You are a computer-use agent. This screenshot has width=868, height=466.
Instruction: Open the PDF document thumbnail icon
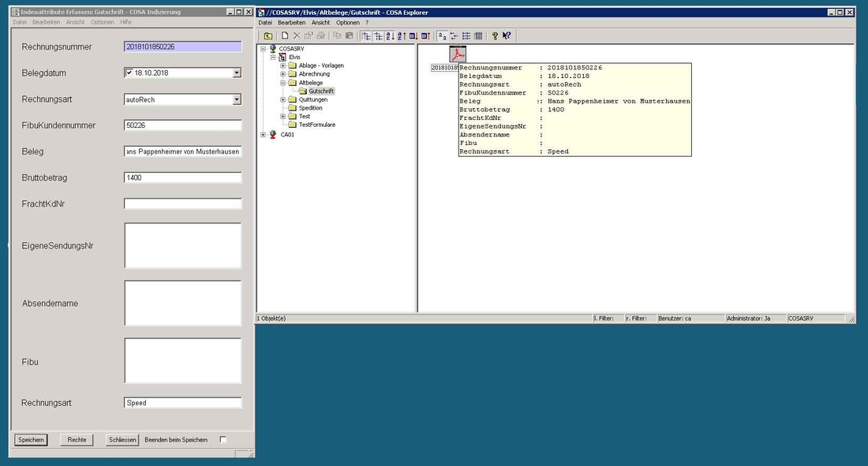[x=458, y=53]
